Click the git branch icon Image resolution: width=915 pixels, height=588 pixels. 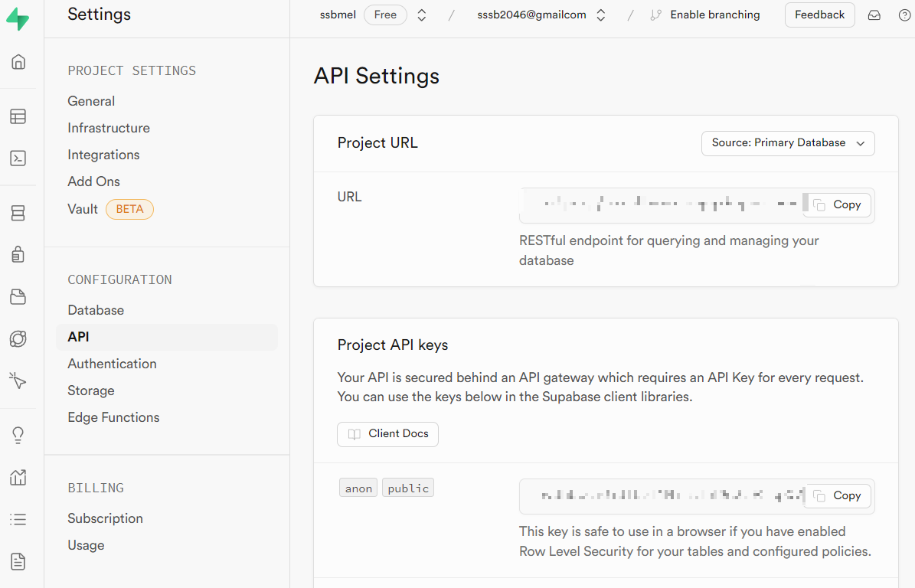[x=656, y=15]
